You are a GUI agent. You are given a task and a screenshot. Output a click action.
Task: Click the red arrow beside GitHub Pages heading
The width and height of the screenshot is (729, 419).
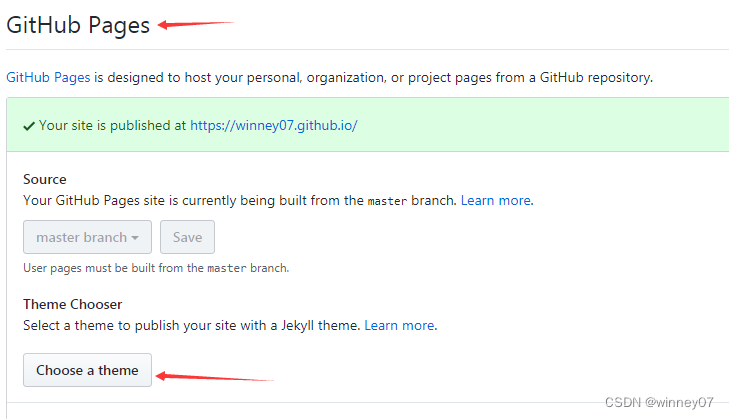[x=195, y=24]
